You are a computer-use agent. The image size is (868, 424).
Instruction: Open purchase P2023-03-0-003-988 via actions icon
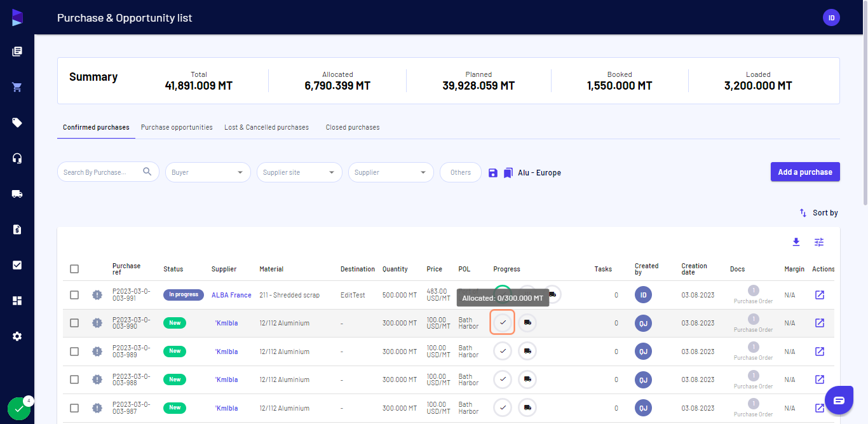tap(820, 380)
